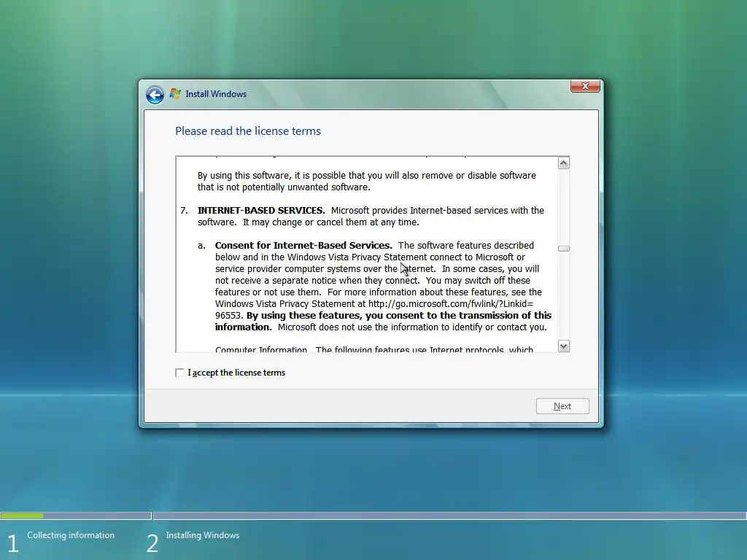This screenshot has width=747, height=560.
Task: Click the 'Installing Windows' step label
Action: point(203,535)
